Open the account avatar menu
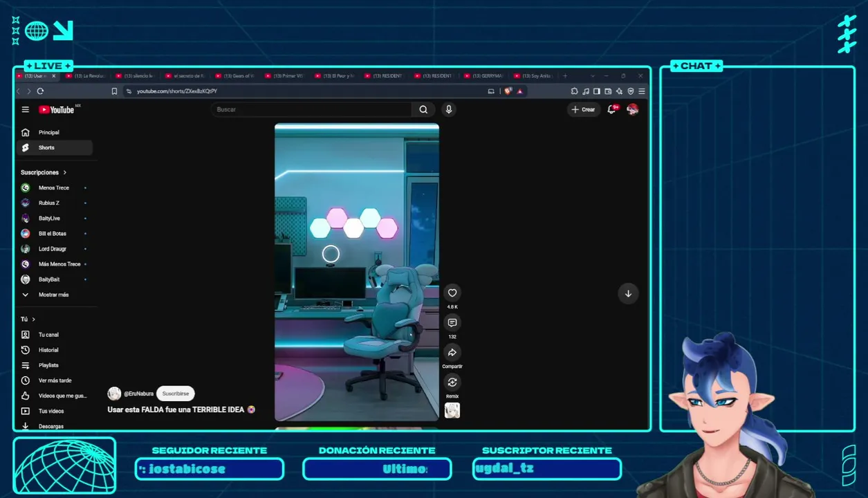Screen dimensions: 868x498 click(x=632, y=109)
